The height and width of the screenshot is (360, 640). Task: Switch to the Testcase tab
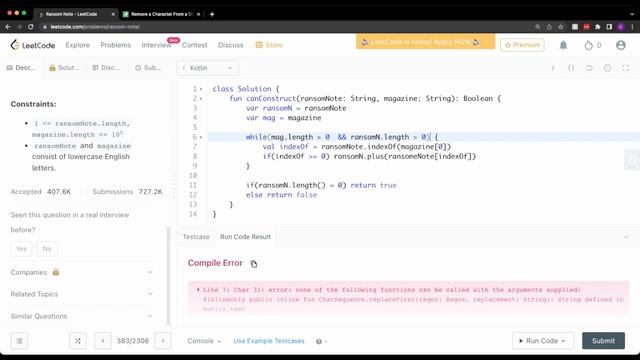point(196,237)
